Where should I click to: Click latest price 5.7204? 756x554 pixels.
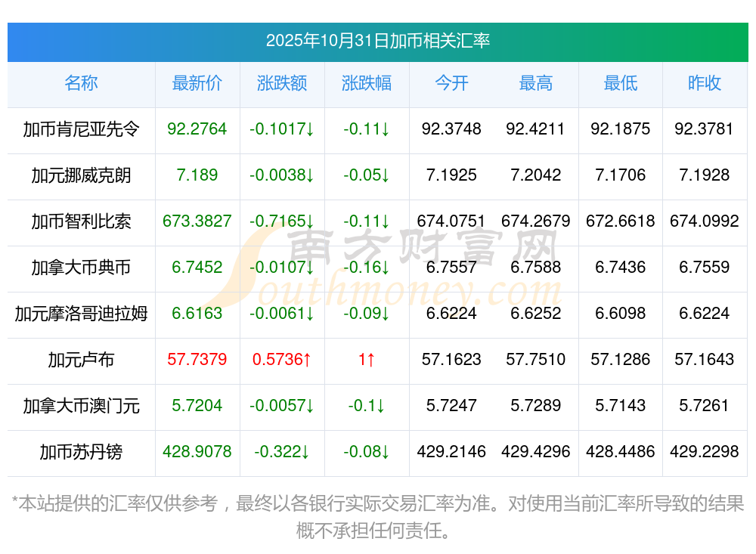[197, 405]
